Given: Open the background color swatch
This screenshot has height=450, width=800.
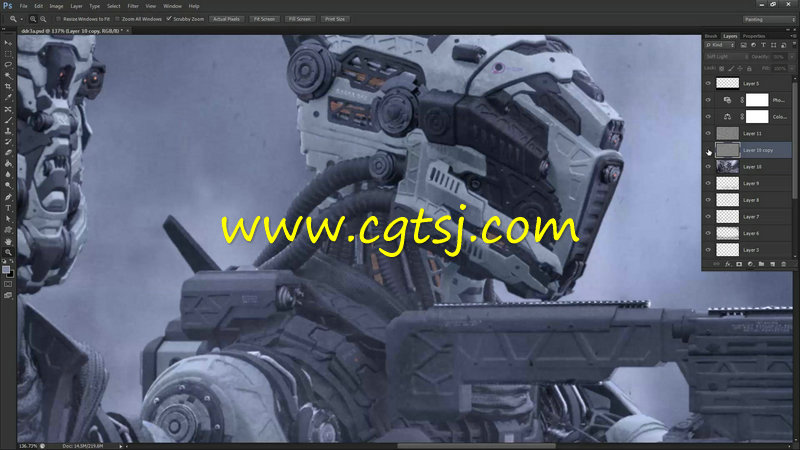Looking at the screenshot, I should pyautogui.click(x=10, y=274).
